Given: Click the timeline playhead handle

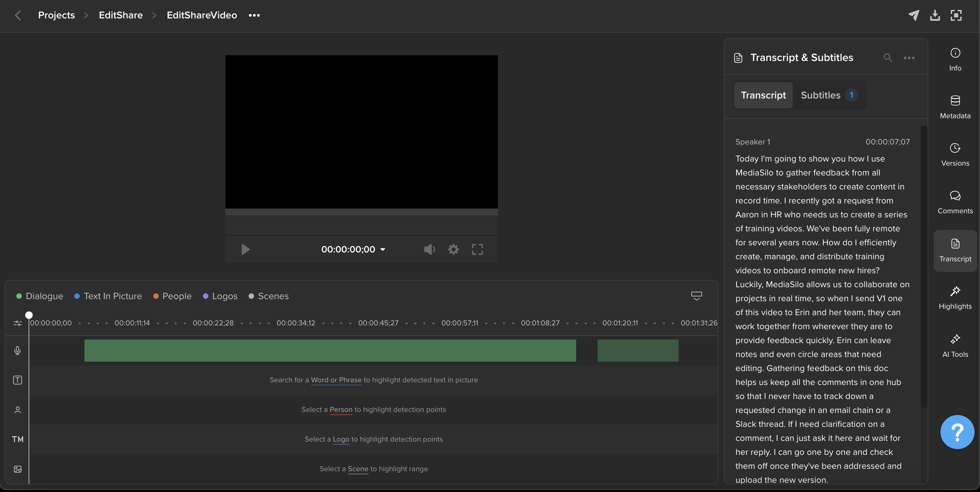Looking at the screenshot, I should pyautogui.click(x=29, y=315).
